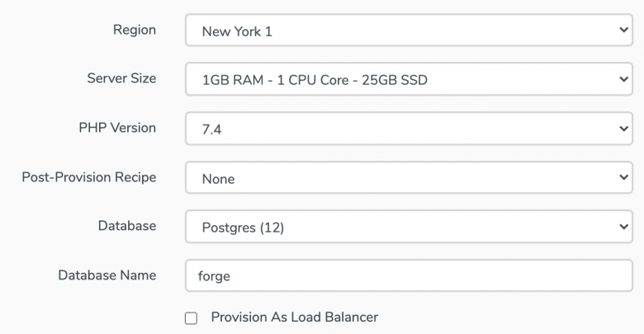644x334 pixels.
Task: Click the chevron arrow on Post-Provision Recipe select
Action: tap(623, 177)
